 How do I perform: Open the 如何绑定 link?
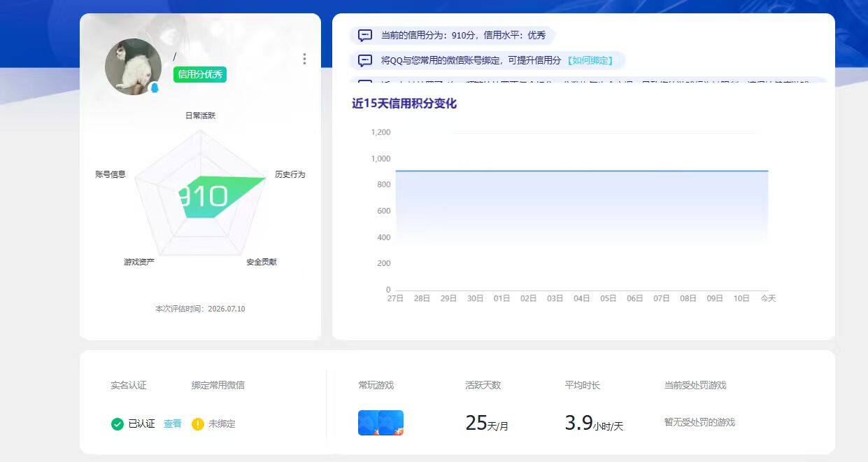click(589, 61)
